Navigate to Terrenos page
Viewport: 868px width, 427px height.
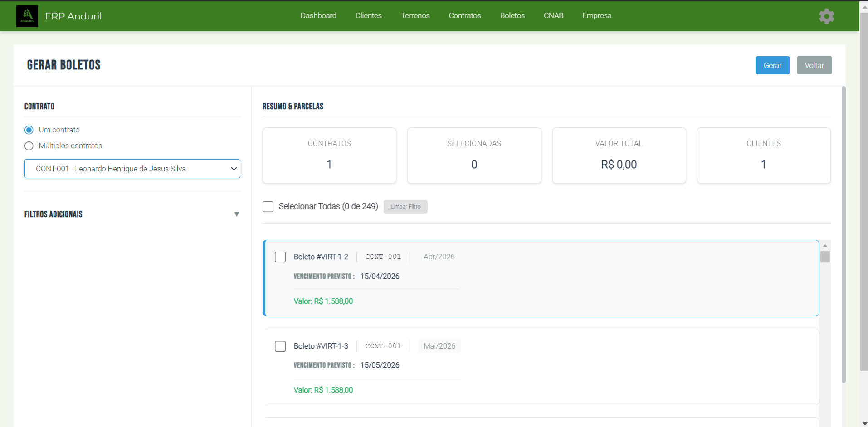415,15
